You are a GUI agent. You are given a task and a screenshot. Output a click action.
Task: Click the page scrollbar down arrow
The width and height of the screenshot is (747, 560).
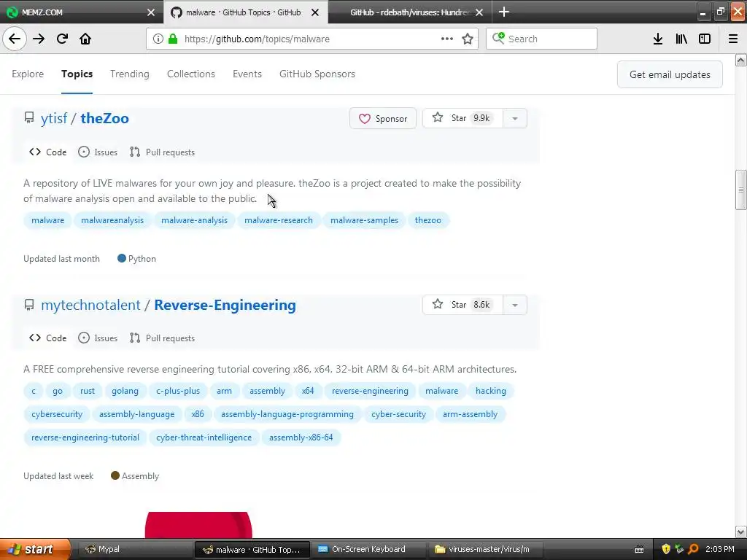tap(741, 532)
